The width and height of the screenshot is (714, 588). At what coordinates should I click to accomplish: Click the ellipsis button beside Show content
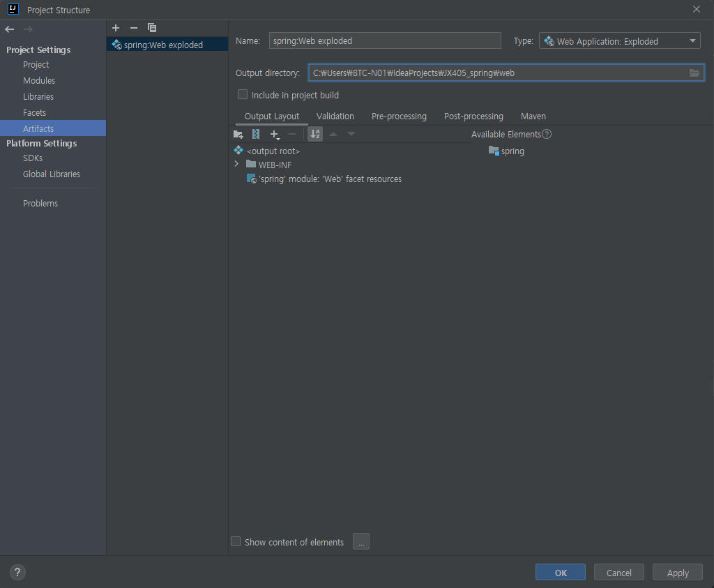tap(361, 541)
